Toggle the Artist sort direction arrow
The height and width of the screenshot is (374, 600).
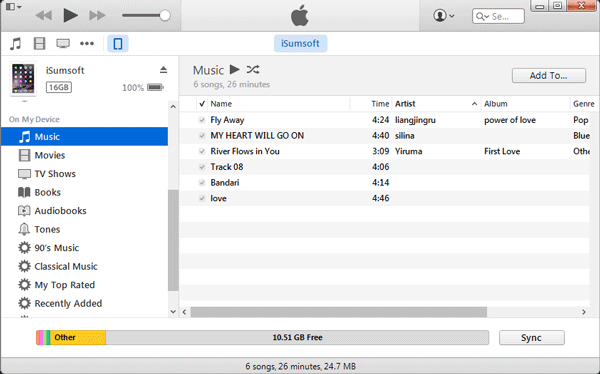[474, 104]
